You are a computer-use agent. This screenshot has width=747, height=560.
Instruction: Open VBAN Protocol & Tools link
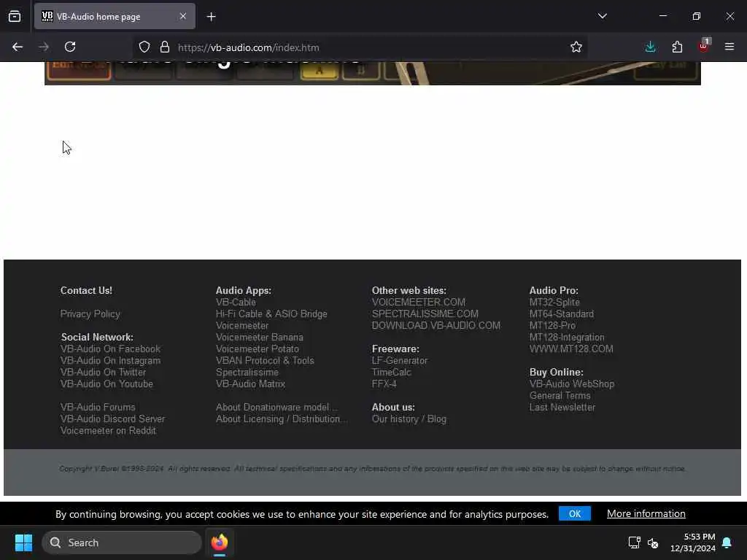tap(265, 360)
